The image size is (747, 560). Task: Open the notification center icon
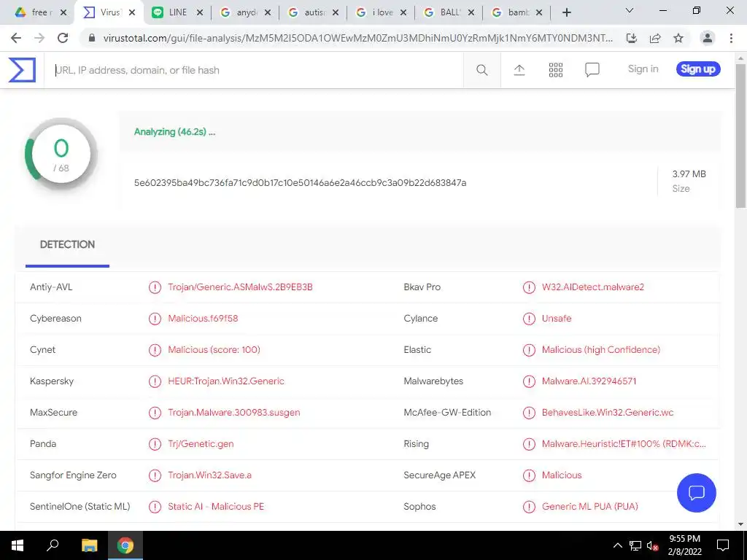pyautogui.click(x=723, y=545)
